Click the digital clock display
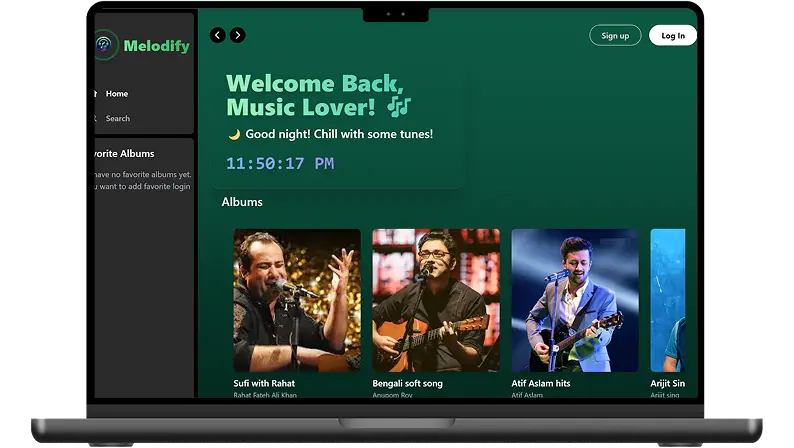794x448 pixels. 280,163
